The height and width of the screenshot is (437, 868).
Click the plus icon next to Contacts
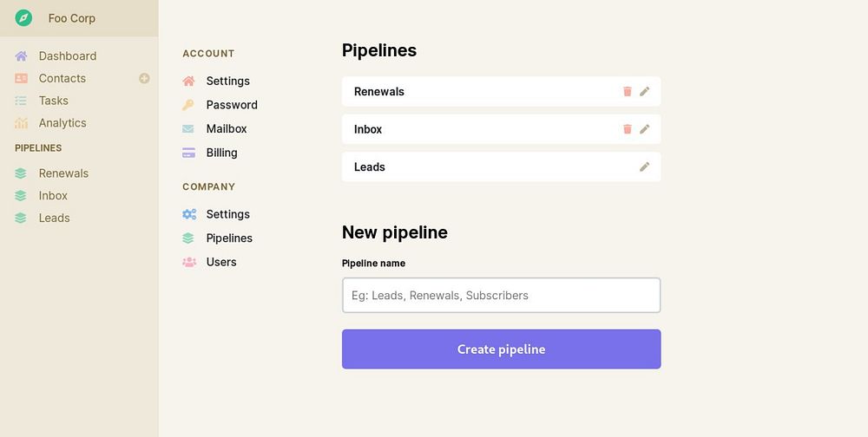point(144,78)
